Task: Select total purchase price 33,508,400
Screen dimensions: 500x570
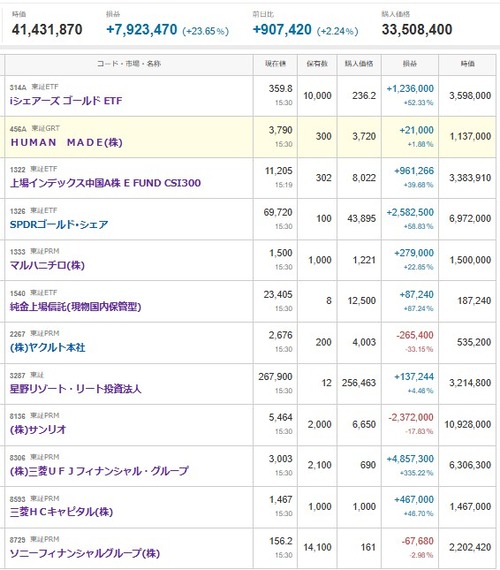Action: (x=417, y=29)
